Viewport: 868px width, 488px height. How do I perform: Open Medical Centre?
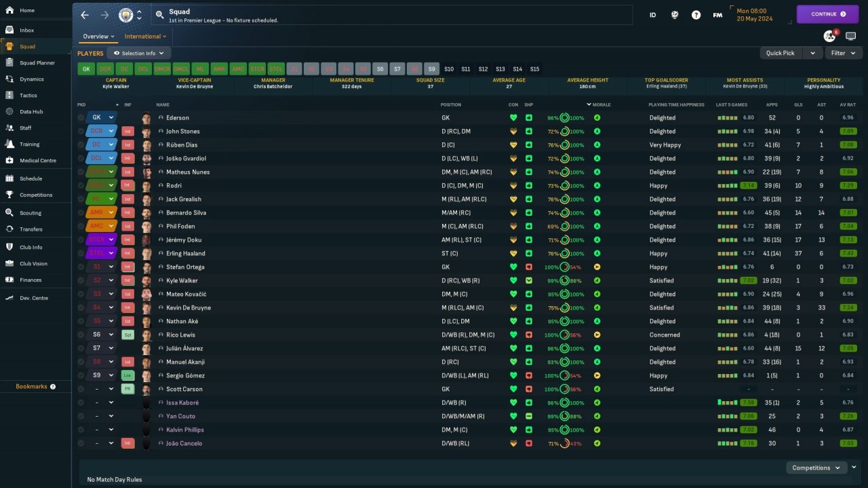pos(38,161)
